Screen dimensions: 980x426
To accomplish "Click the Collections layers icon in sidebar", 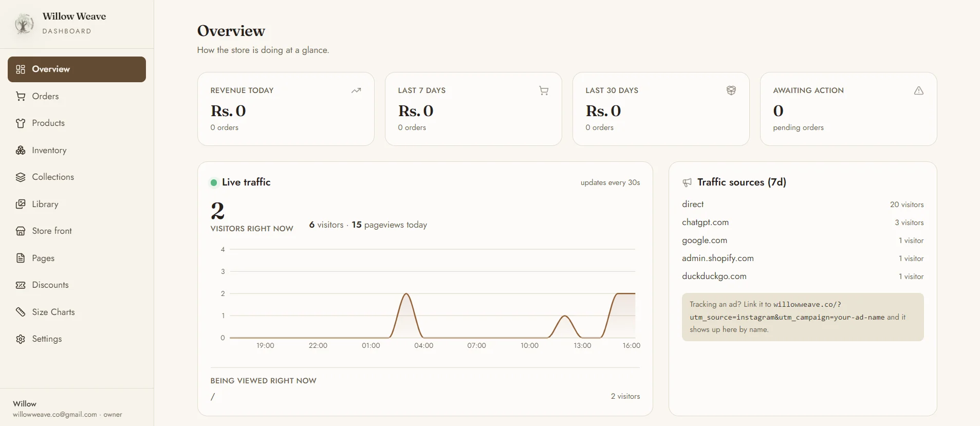I will pyautogui.click(x=21, y=177).
